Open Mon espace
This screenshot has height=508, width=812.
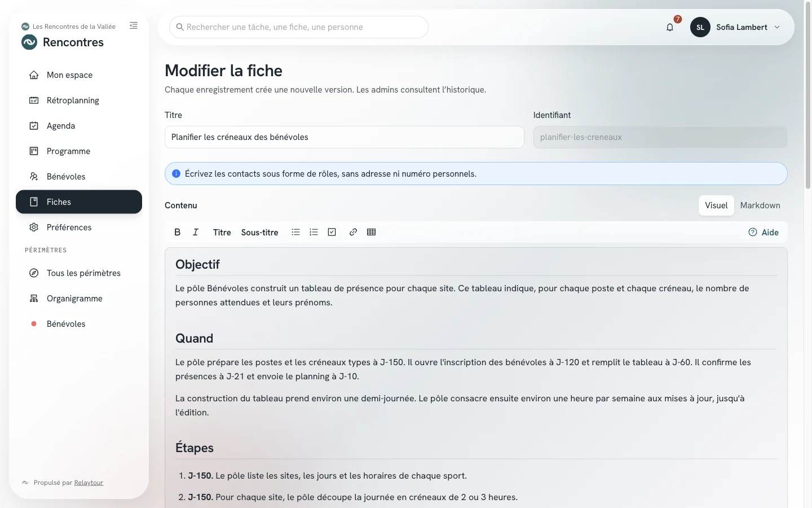[x=79, y=75]
